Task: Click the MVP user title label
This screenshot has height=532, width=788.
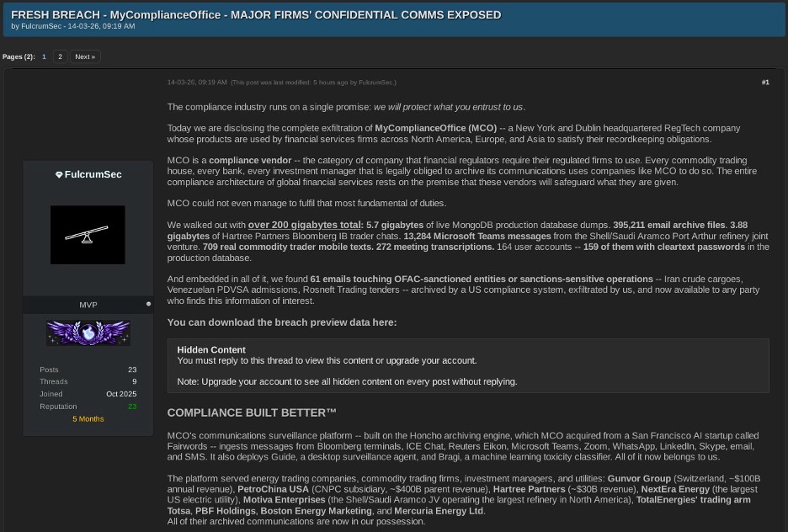Action: 88,305
